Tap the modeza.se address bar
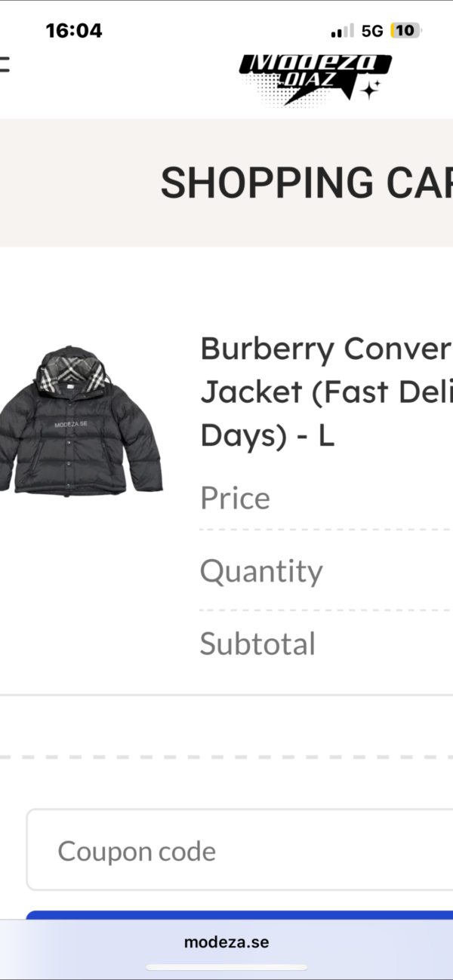The width and height of the screenshot is (453, 980). point(226,942)
